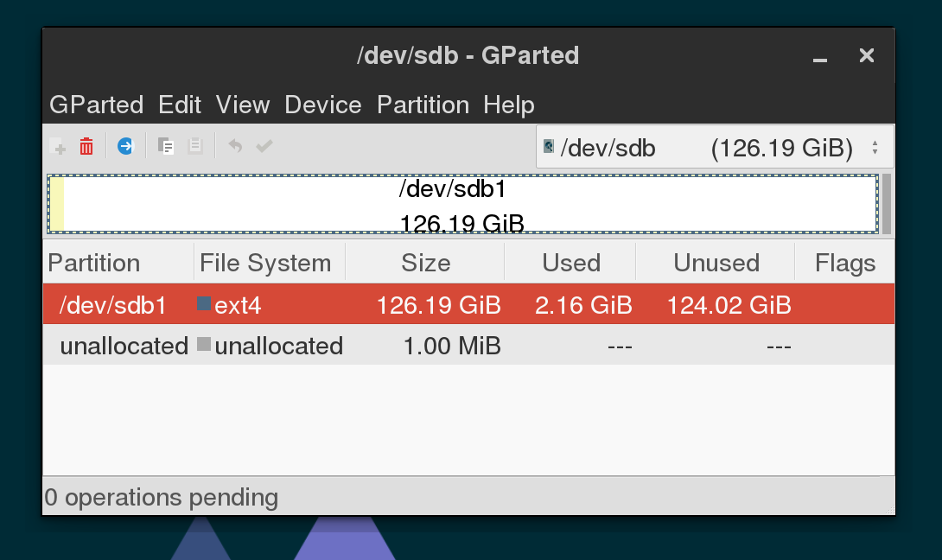The width and height of the screenshot is (942, 560).
Task: Open the /dev/sdb device selector dropdown
Action: (x=715, y=147)
